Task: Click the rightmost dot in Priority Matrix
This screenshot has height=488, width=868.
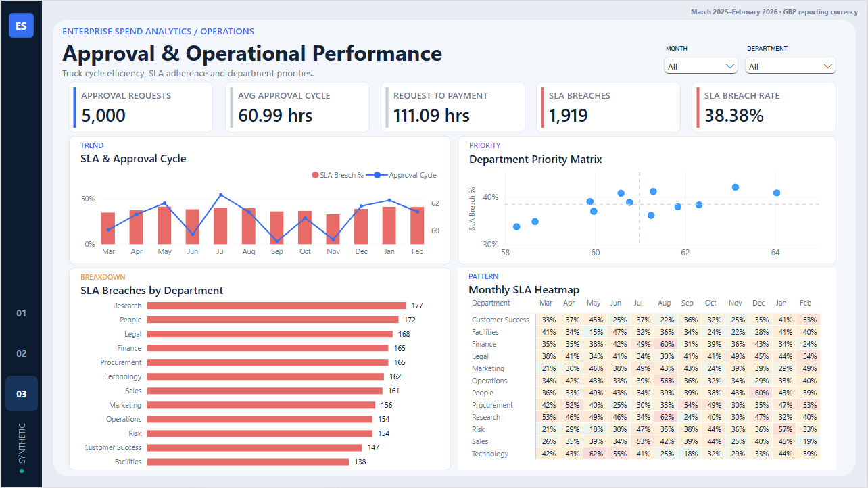Action: [x=777, y=193]
